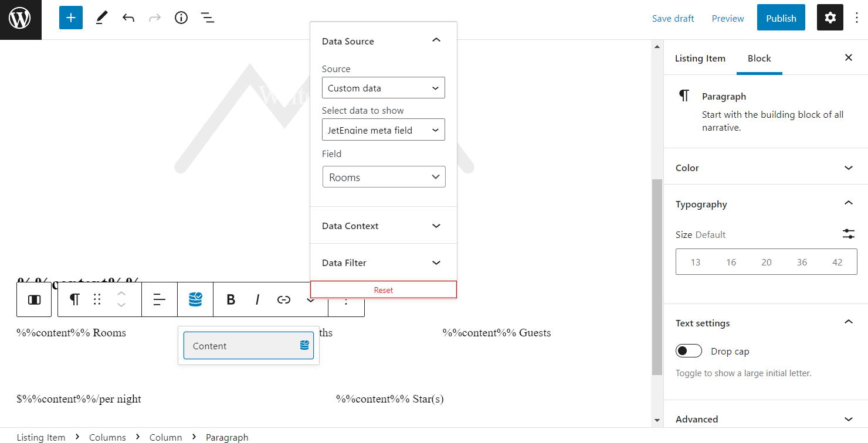Screen dimensions: 868x443
Task: Click the Publish button
Action: [x=781, y=18]
